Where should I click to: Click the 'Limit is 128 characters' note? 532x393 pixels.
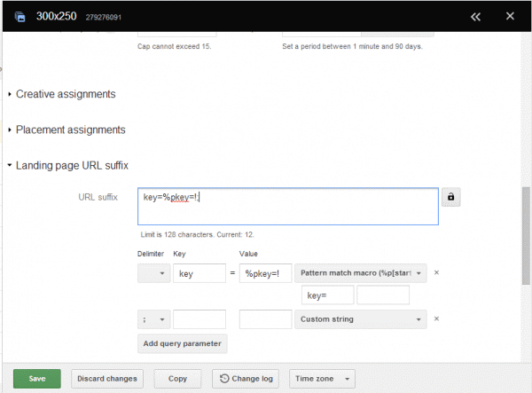(197, 234)
